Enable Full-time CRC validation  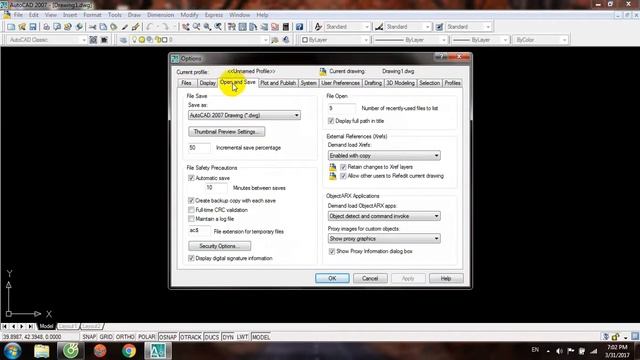click(191, 210)
